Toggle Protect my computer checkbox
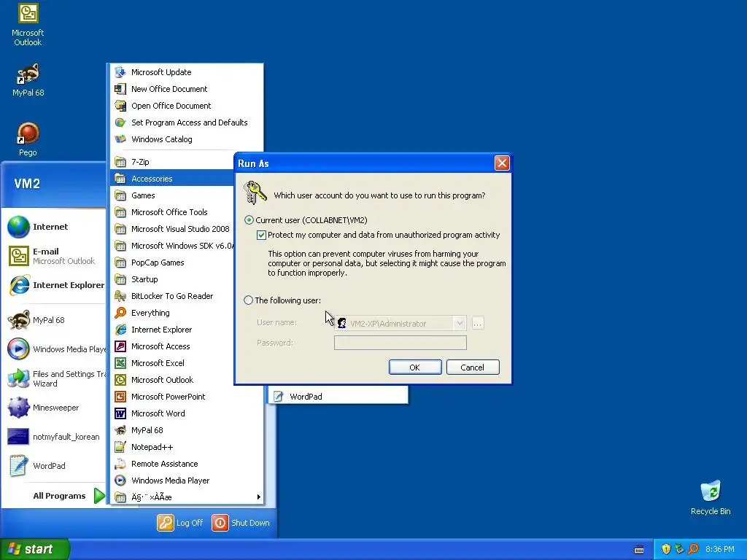Screen dimensions: 747x560 click(x=261, y=235)
